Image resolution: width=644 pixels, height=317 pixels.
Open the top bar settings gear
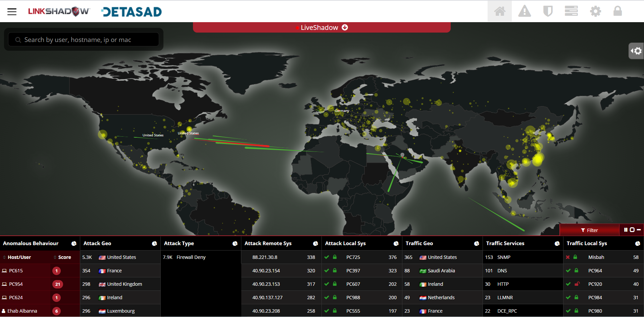point(595,11)
